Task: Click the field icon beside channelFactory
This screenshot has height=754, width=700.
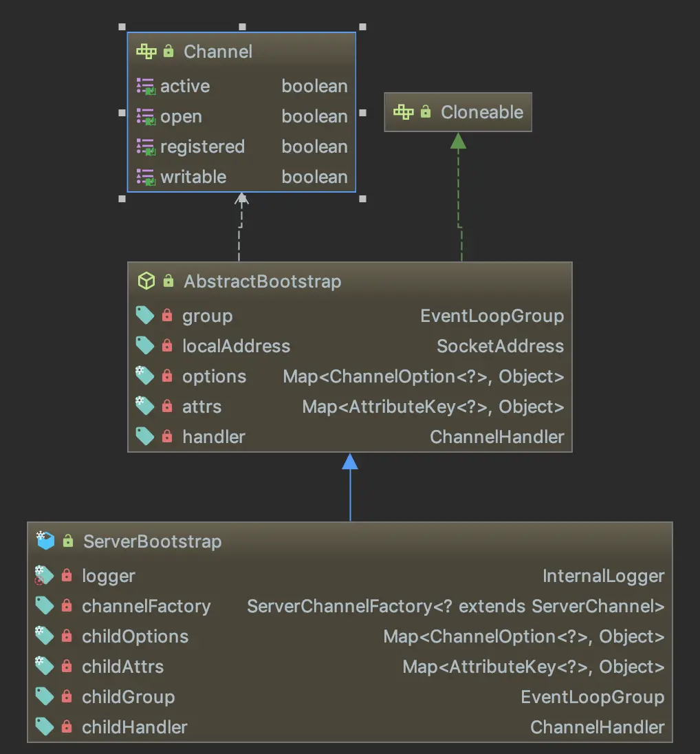Action: tap(45, 605)
